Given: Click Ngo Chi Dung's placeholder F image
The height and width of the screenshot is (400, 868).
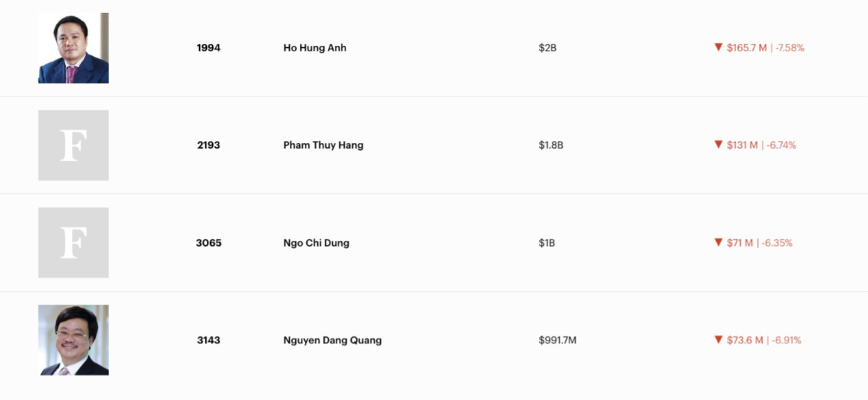Looking at the screenshot, I should [73, 243].
